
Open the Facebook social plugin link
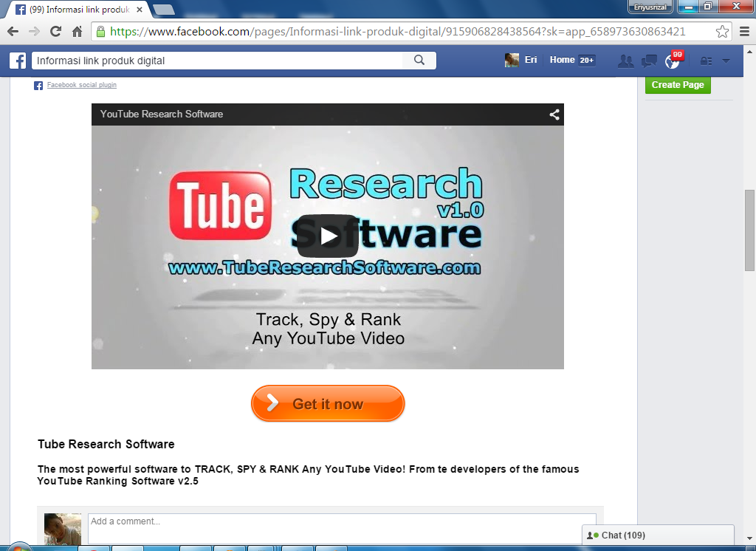coord(81,85)
